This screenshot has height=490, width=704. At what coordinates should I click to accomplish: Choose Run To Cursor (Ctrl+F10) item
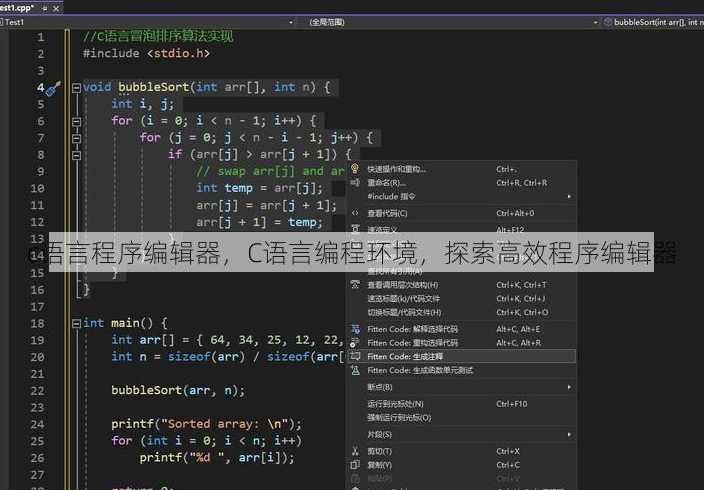(x=461, y=404)
